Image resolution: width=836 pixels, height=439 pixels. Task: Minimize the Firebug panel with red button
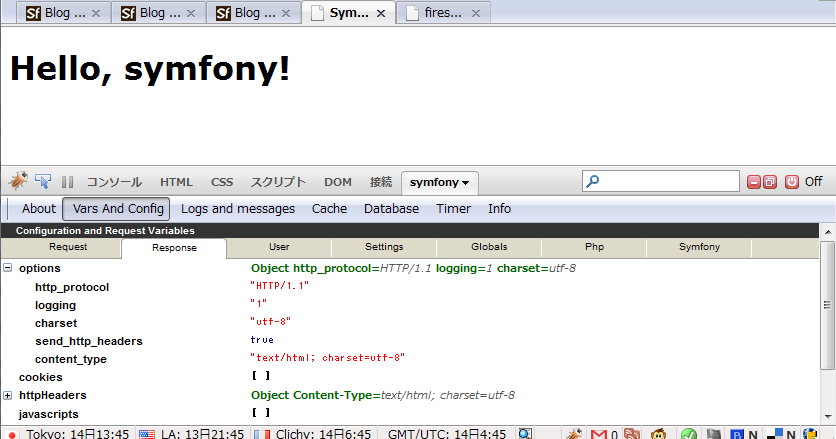click(x=753, y=182)
